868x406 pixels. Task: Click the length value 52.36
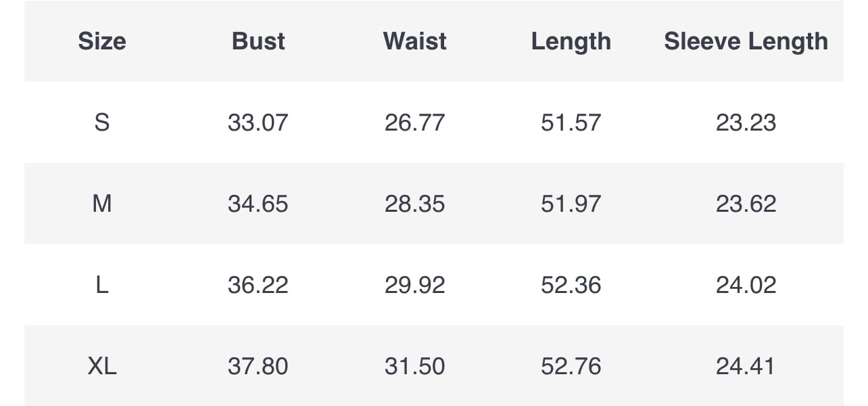[x=571, y=285]
